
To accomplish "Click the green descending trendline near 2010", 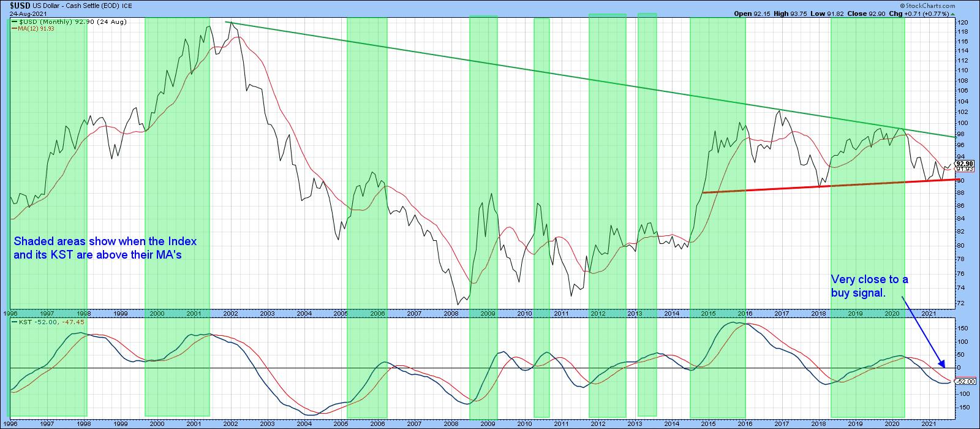I will click(x=527, y=67).
